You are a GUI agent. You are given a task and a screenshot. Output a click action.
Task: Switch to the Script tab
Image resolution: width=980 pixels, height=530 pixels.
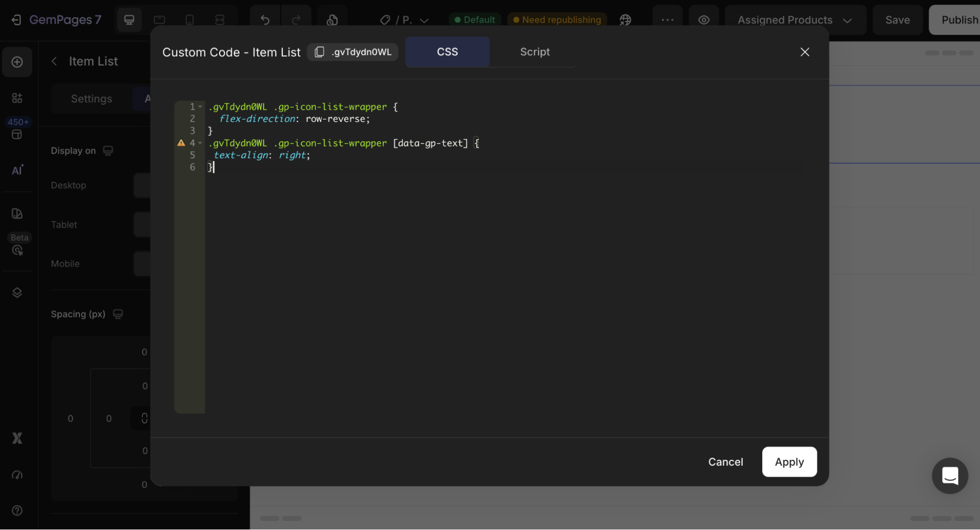pos(534,52)
